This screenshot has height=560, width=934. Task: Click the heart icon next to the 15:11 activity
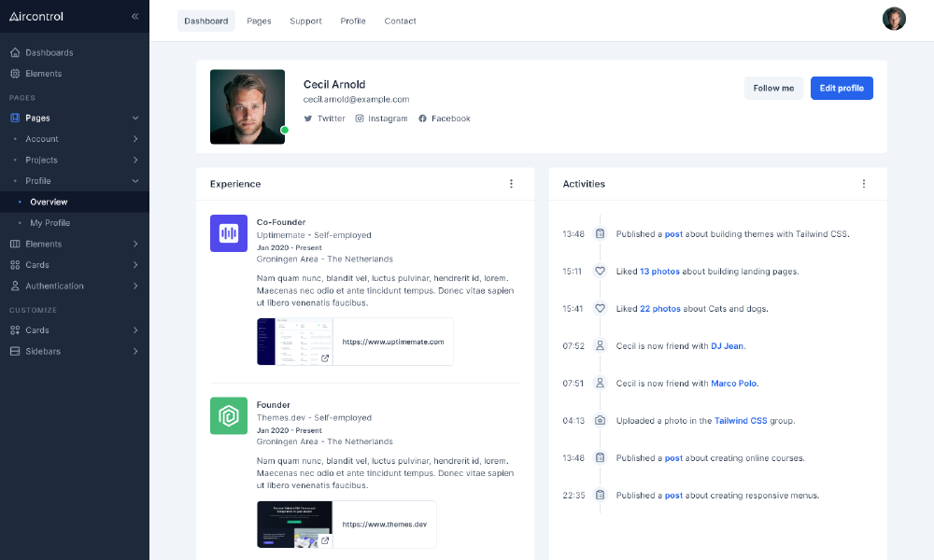[x=601, y=271]
